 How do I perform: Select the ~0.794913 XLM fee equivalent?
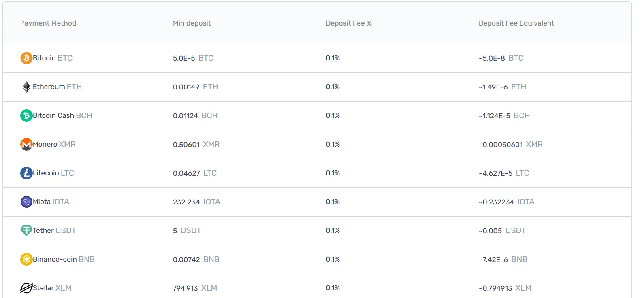505,288
